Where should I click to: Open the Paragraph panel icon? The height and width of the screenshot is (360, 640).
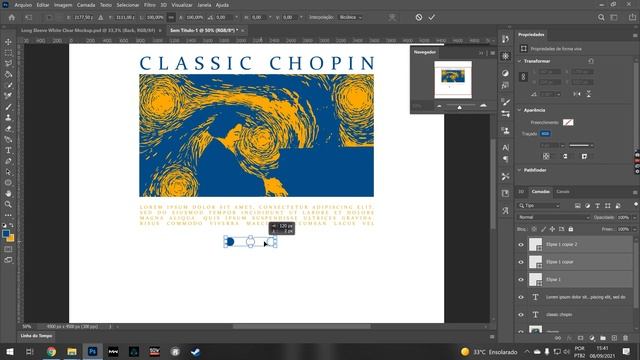click(506, 159)
